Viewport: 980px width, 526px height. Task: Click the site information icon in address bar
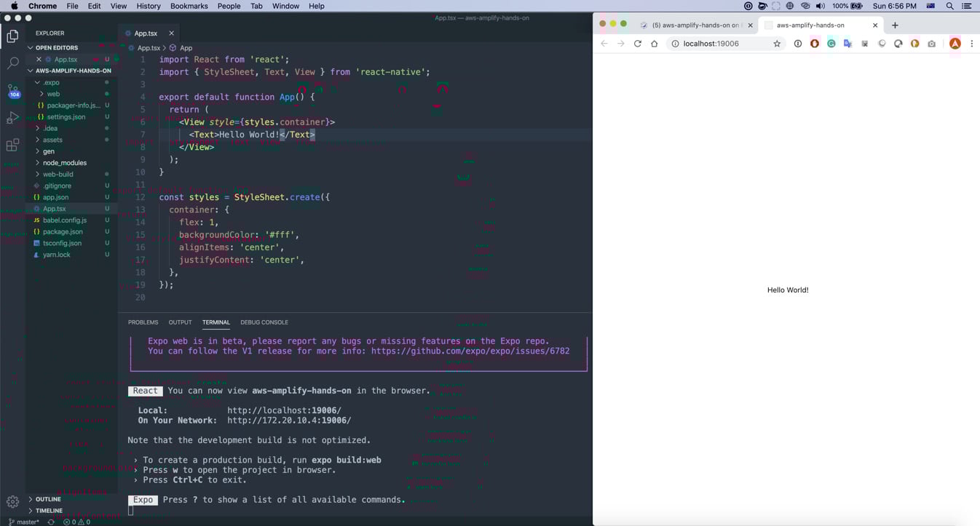[x=675, y=44]
